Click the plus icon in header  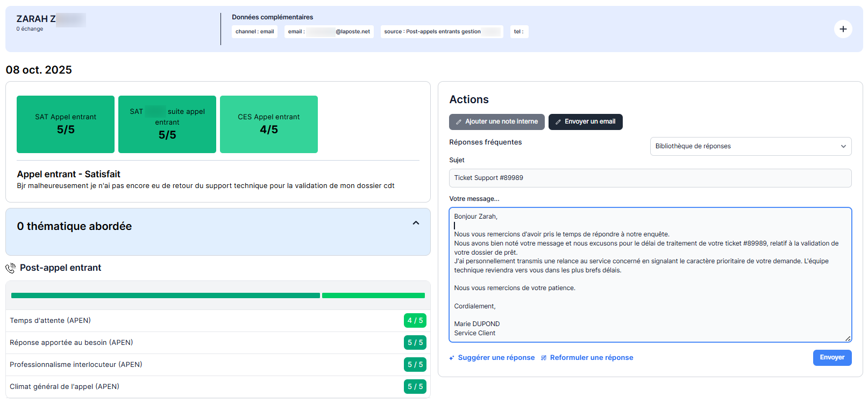point(843,29)
